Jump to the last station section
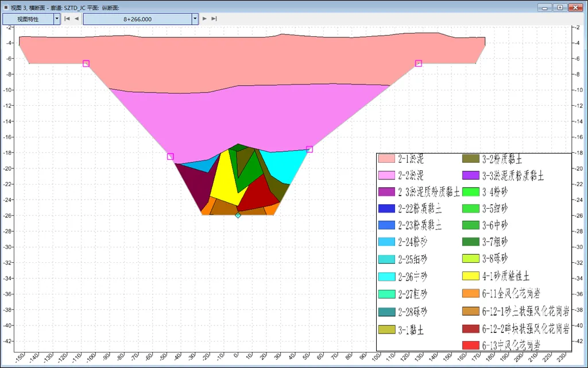The height and width of the screenshot is (368, 588). tap(214, 19)
